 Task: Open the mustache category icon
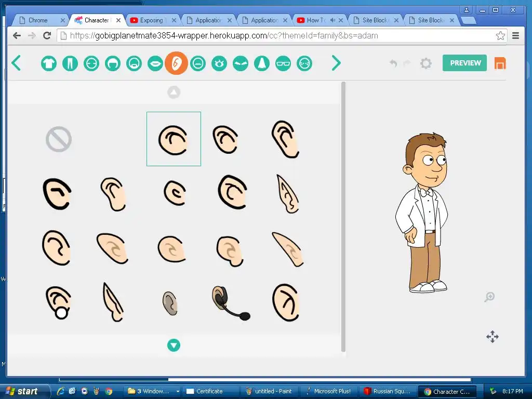tap(198, 63)
